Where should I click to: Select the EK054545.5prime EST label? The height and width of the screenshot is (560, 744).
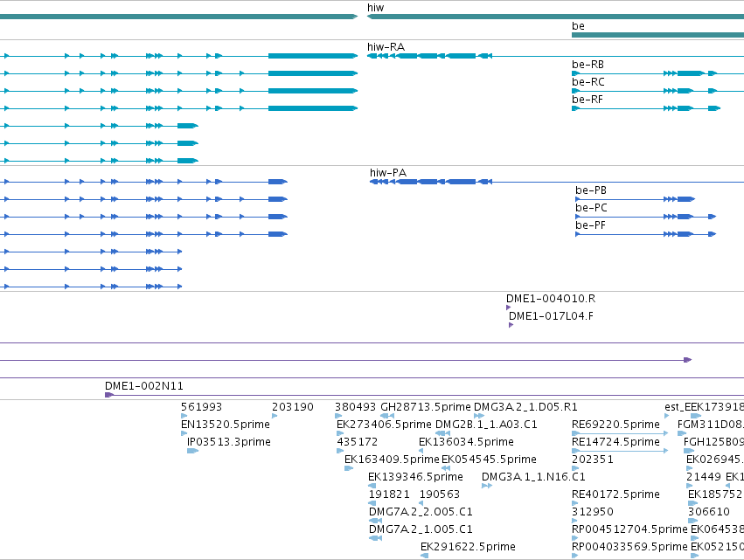pos(489,460)
